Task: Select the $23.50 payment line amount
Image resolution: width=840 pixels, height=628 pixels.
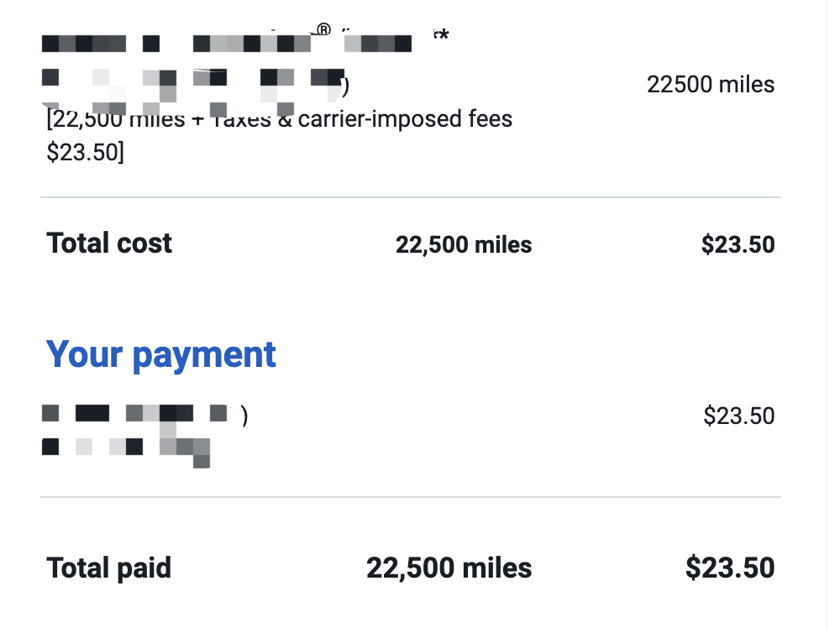Action: coord(739,416)
